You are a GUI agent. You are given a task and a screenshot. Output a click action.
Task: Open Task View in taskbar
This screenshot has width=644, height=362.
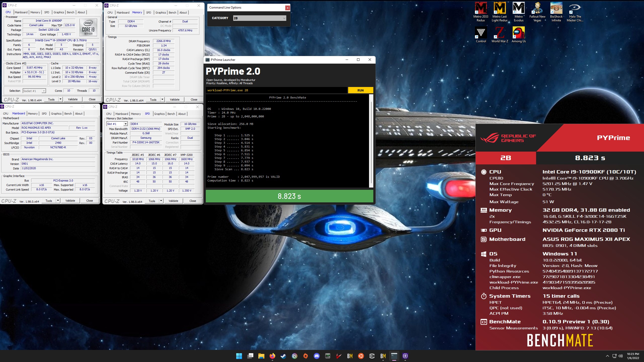250,356
